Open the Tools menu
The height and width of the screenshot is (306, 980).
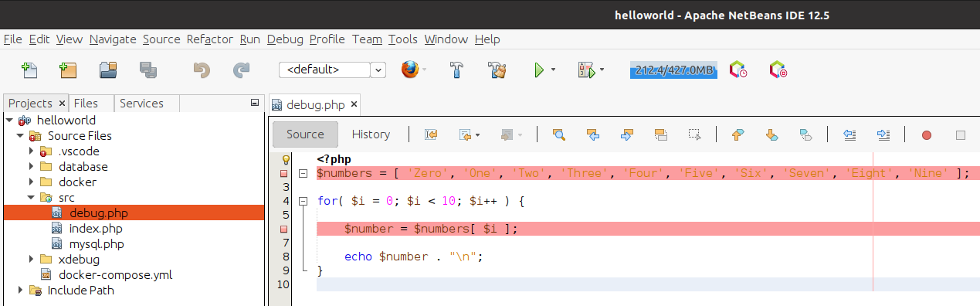click(x=403, y=39)
